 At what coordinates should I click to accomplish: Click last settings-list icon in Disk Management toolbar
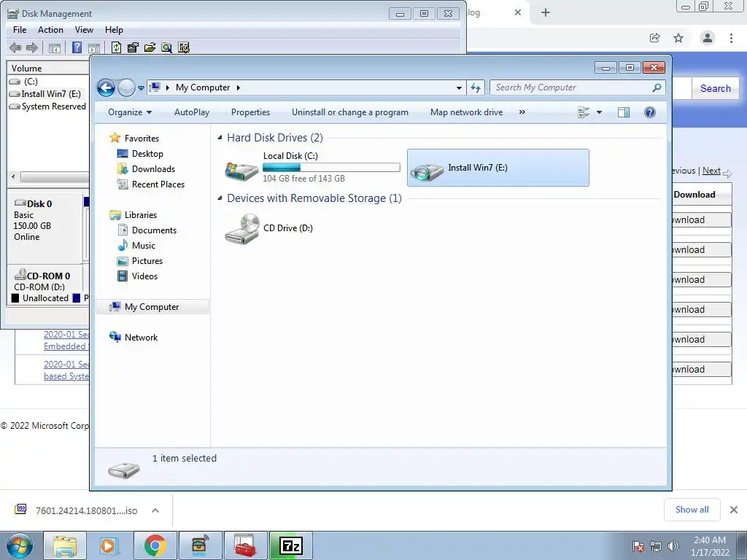tap(183, 47)
